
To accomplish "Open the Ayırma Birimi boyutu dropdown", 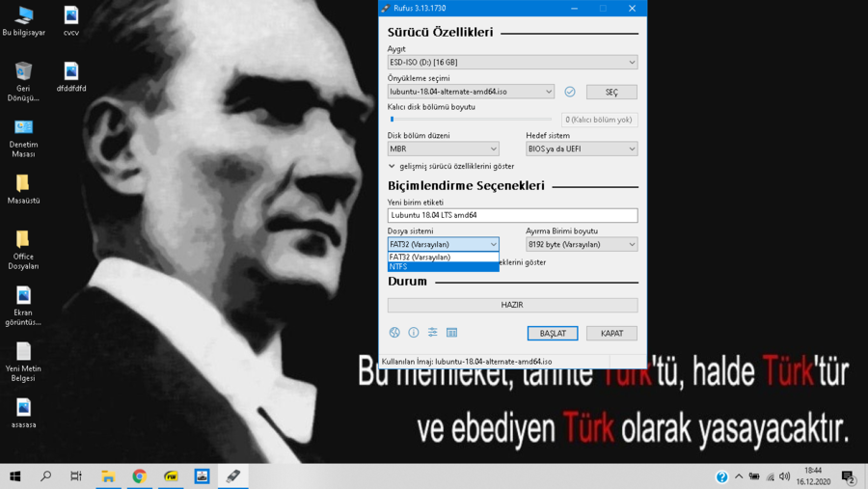I will coord(582,244).
